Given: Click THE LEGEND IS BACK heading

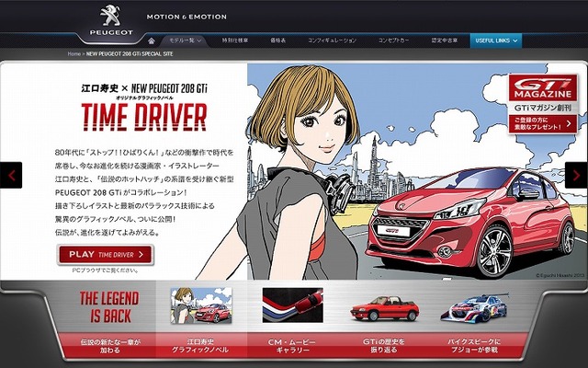Looking at the screenshot, I should [x=109, y=307].
